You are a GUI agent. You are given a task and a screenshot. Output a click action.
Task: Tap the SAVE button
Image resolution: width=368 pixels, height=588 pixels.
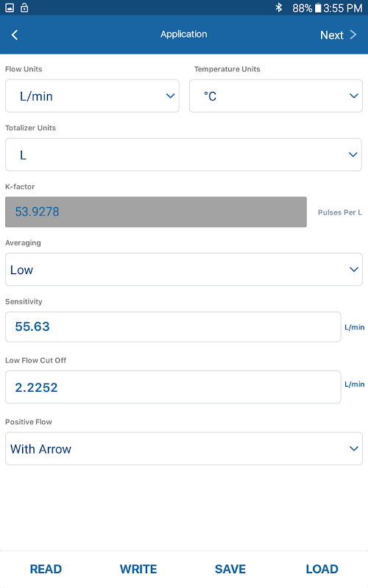click(230, 569)
